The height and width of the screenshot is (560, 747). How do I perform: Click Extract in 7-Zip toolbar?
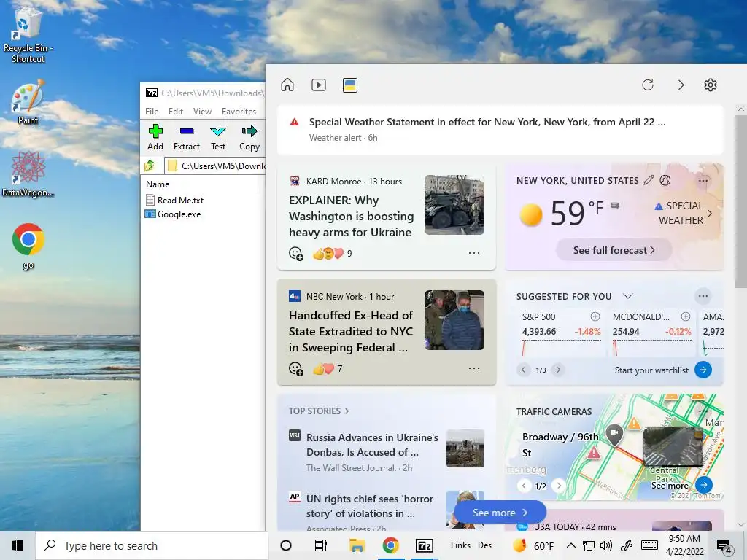coord(187,138)
